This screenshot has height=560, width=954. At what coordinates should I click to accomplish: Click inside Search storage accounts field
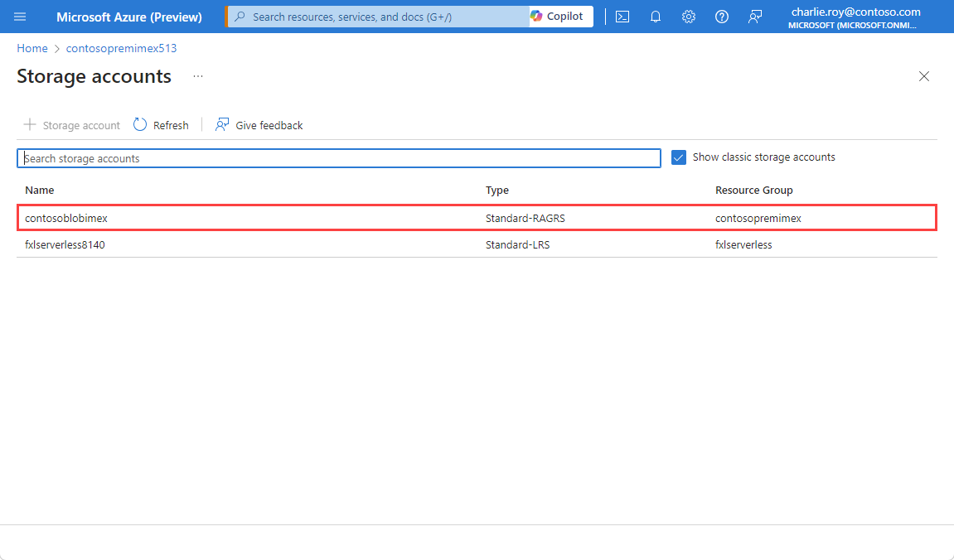click(x=339, y=158)
